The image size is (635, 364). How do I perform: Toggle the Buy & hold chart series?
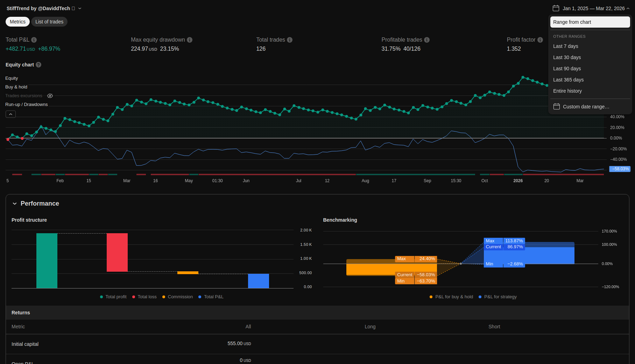(16, 87)
